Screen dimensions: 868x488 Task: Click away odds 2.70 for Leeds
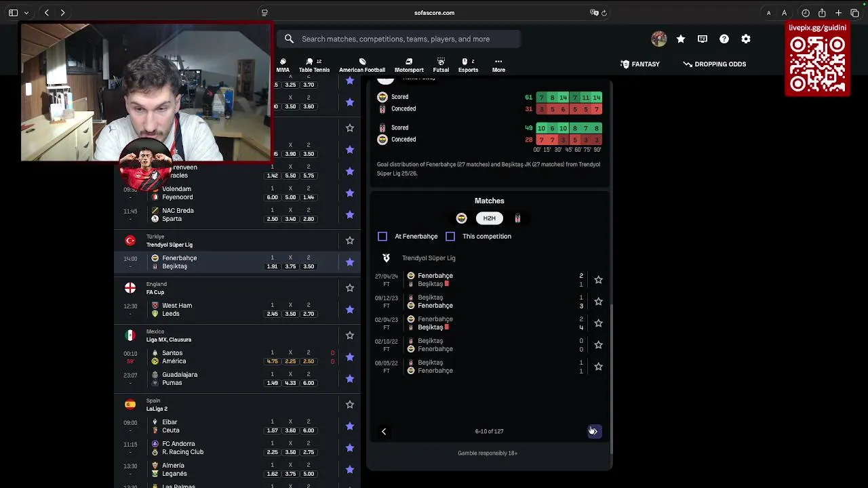click(309, 314)
